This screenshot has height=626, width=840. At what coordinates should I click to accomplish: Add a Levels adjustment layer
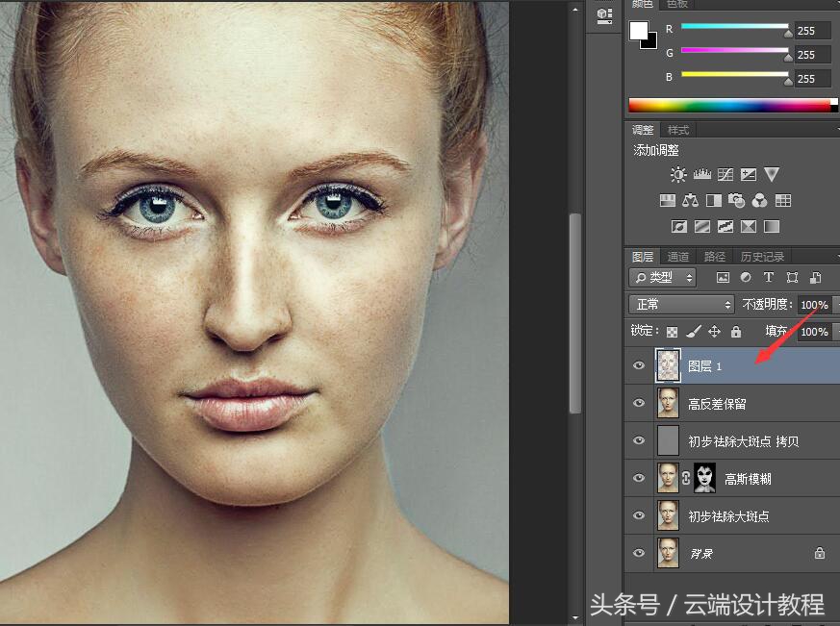(701, 175)
